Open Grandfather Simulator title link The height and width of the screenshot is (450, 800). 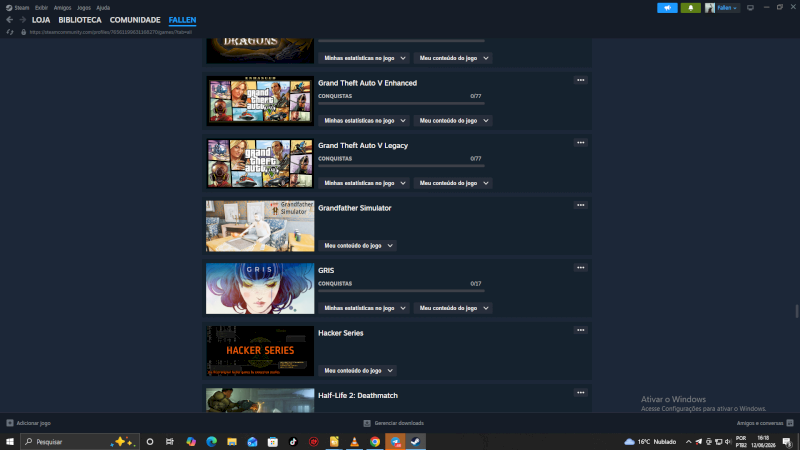(355, 208)
